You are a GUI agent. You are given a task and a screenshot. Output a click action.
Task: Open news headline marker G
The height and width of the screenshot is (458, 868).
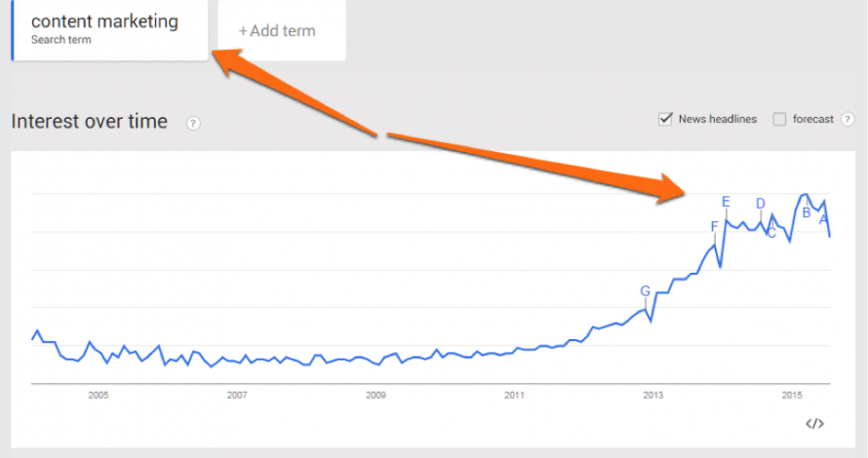[x=645, y=291]
